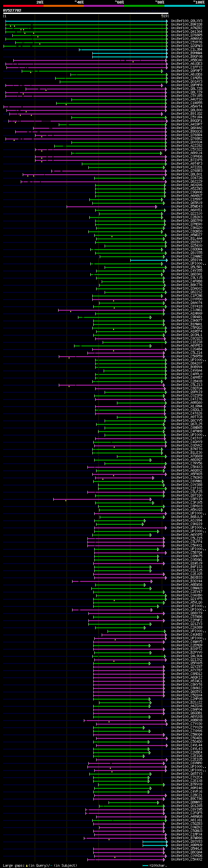This screenshot has height=868, width=208.
Task: Open hit UniRef100_A9NVU0
Action: 187,39
